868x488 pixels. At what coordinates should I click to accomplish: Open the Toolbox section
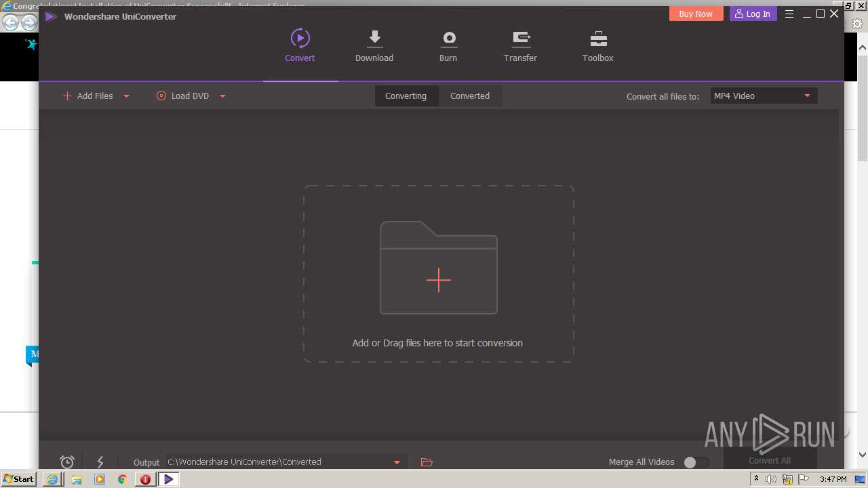click(598, 45)
